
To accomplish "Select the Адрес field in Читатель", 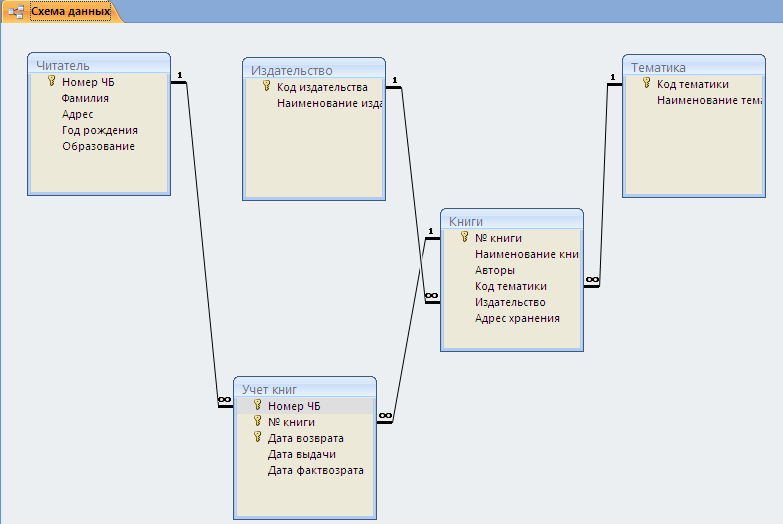I will [99, 114].
